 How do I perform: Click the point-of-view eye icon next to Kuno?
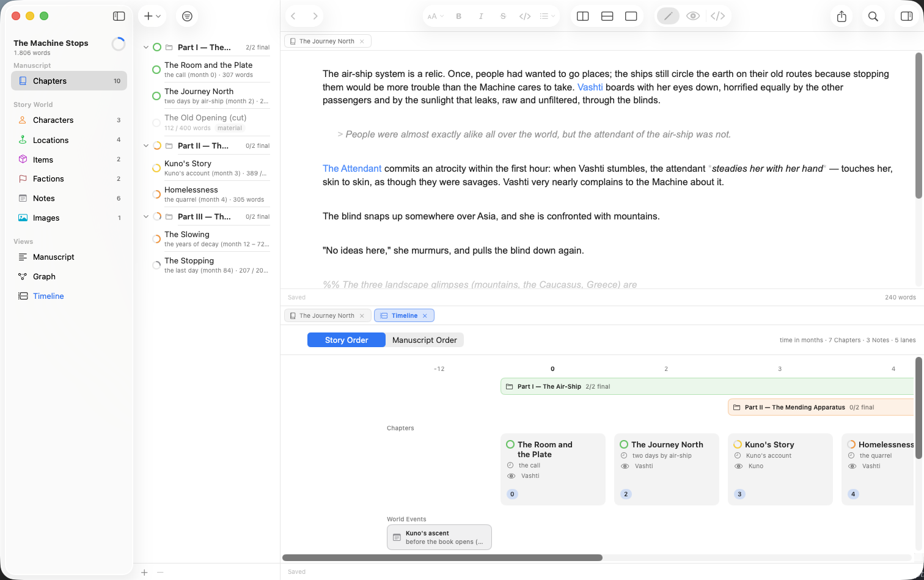738,466
